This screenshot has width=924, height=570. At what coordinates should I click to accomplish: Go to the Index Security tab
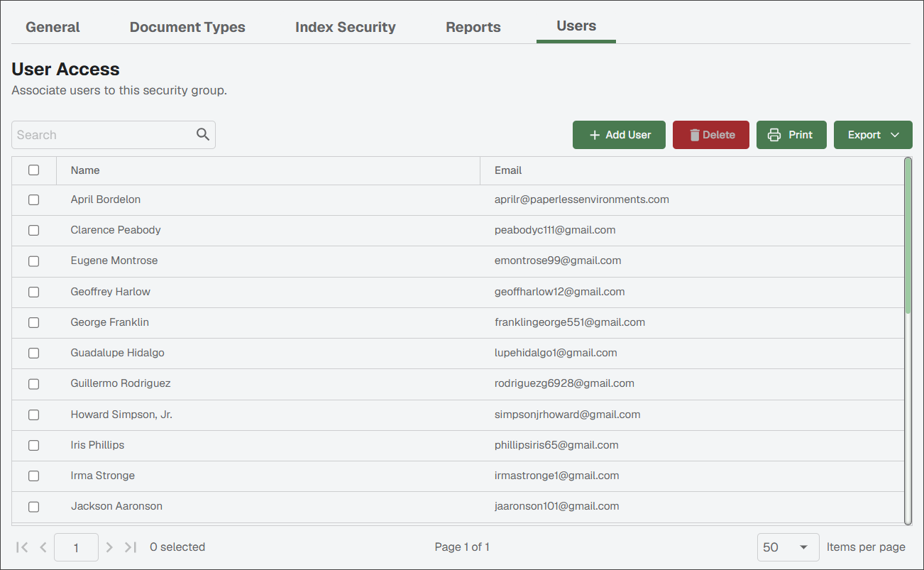346,27
